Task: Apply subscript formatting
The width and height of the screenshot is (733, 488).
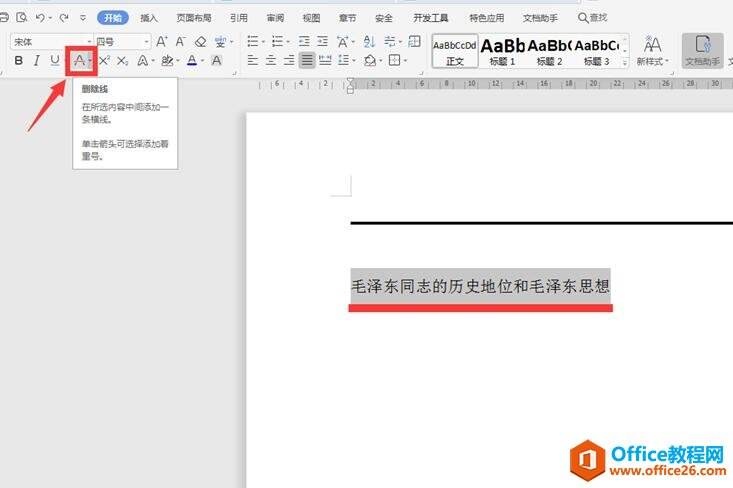Action: coord(122,60)
